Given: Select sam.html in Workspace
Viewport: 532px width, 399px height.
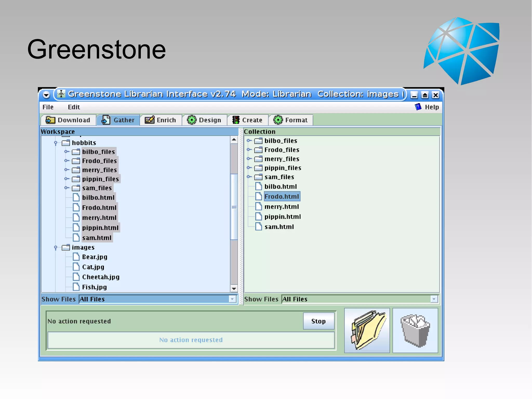Looking at the screenshot, I should (x=97, y=238).
